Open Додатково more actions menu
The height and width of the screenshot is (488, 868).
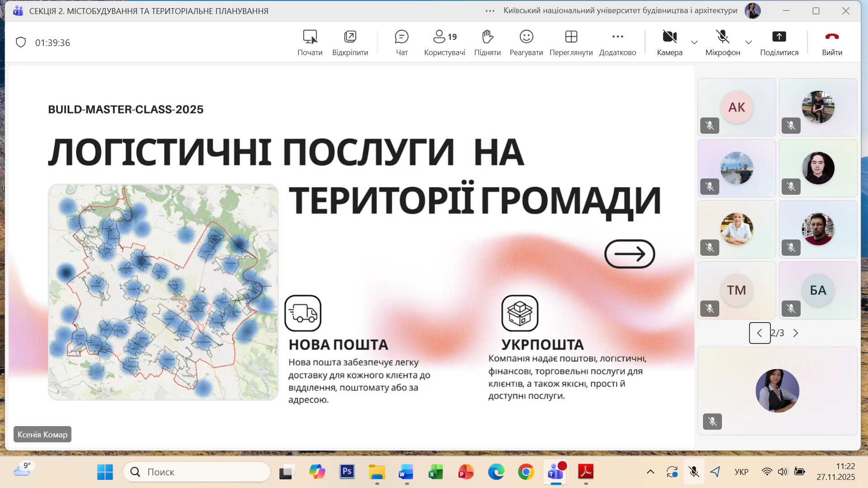618,42
